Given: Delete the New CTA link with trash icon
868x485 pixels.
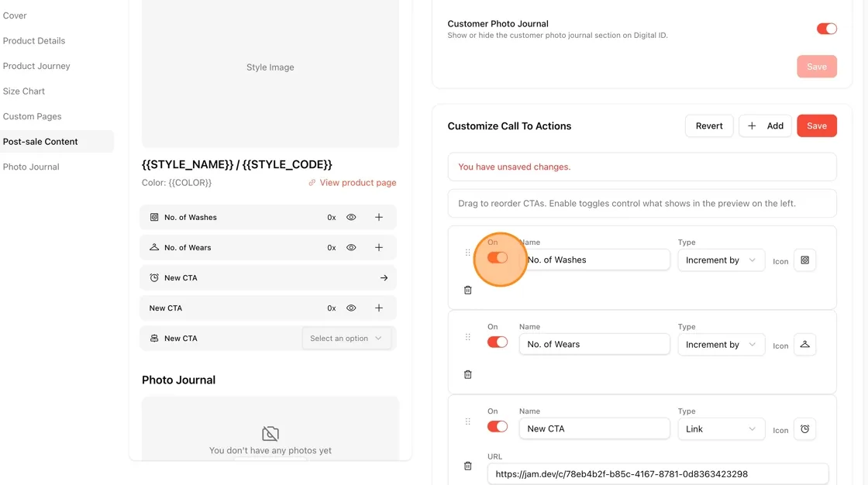Looking at the screenshot, I should [x=468, y=466].
